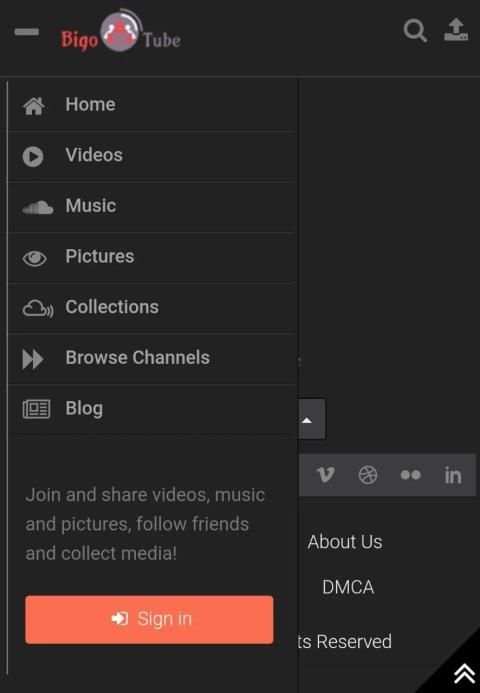Image resolution: width=480 pixels, height=693 pixels.
Task: Open the Blog menu entry
Action: click(152, 409)
